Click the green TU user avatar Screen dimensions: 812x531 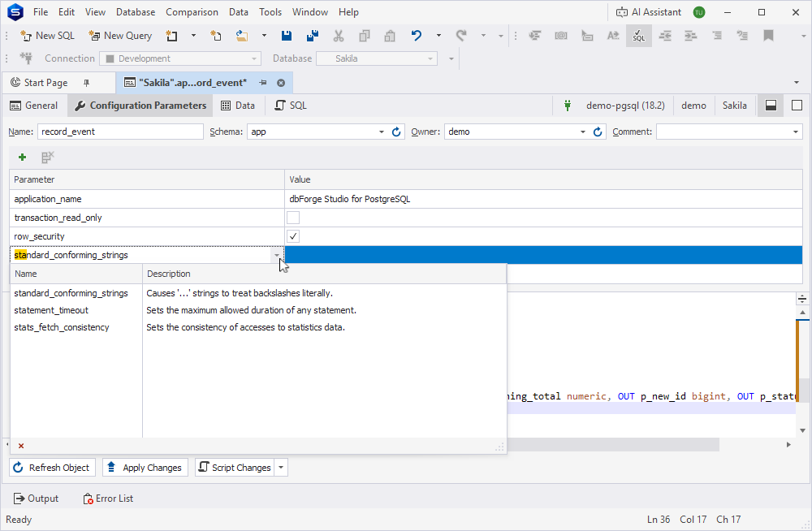pyautogui.click(x=699, y=12)
